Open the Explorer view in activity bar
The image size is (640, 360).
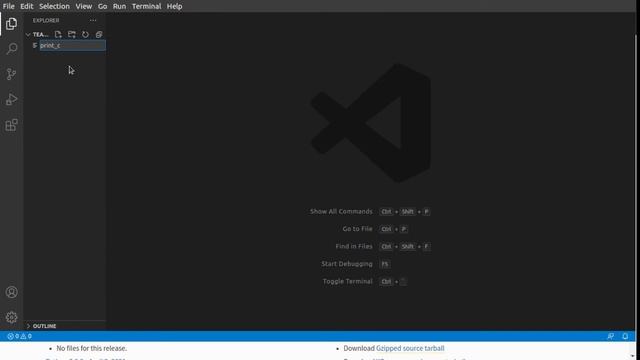click(x=11, y=24)
